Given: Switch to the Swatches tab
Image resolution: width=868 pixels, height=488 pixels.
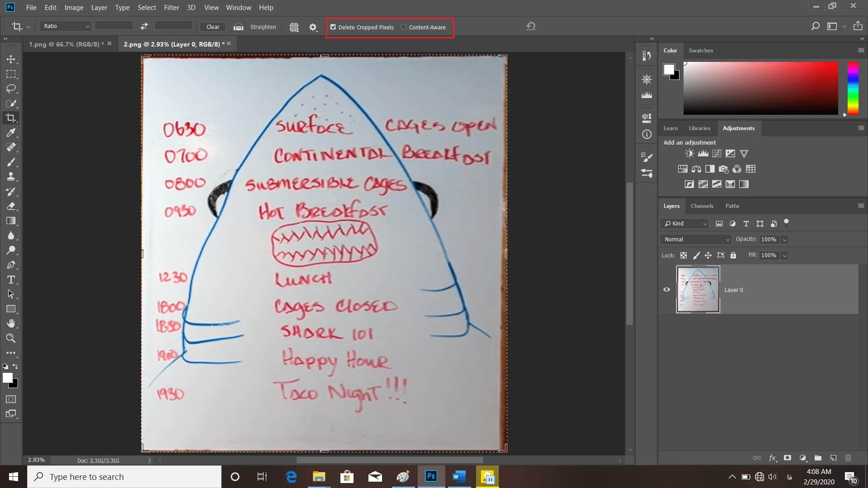Looking at the screenshot, I should [701, 50].
